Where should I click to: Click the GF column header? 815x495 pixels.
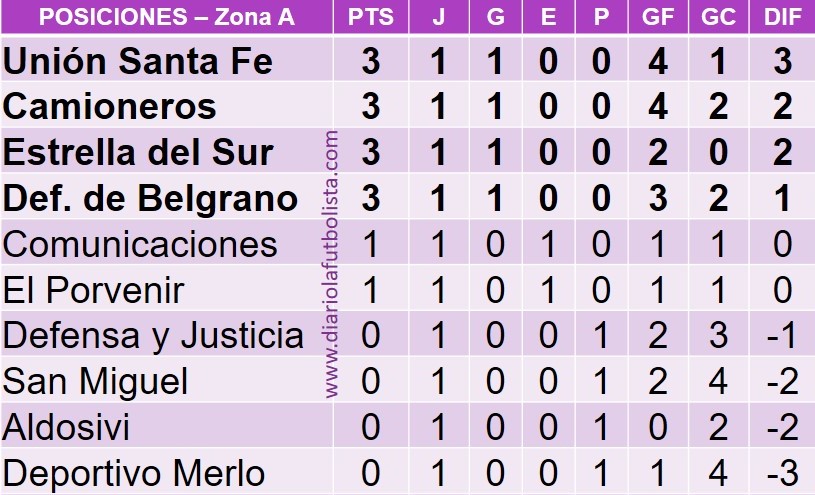pyautogui.click(x=658, y=17)
